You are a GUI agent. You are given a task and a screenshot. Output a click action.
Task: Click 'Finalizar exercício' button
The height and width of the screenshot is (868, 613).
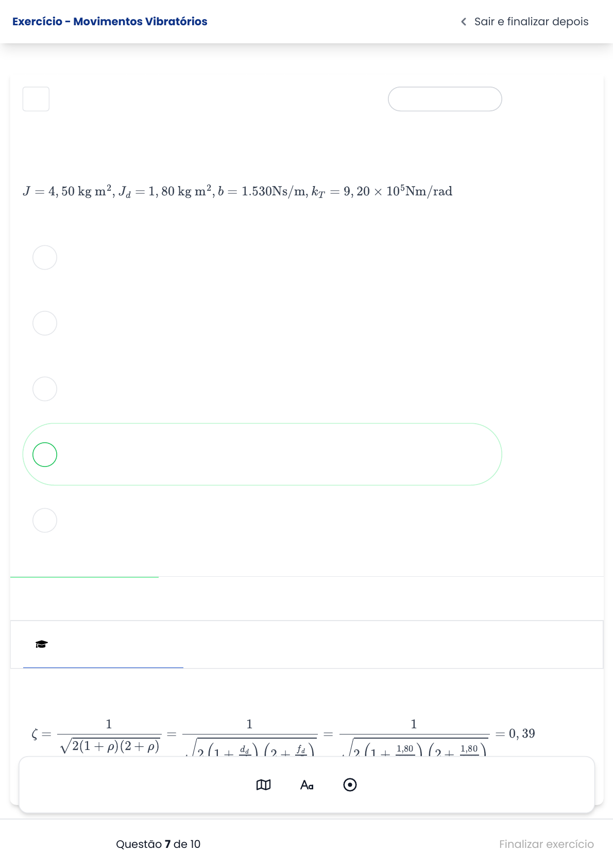pos(546,844)
